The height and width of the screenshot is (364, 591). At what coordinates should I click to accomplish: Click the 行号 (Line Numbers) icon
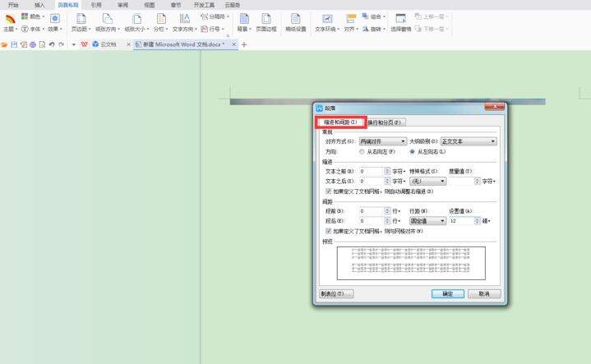pyautogui.click(x=205, y=29)
